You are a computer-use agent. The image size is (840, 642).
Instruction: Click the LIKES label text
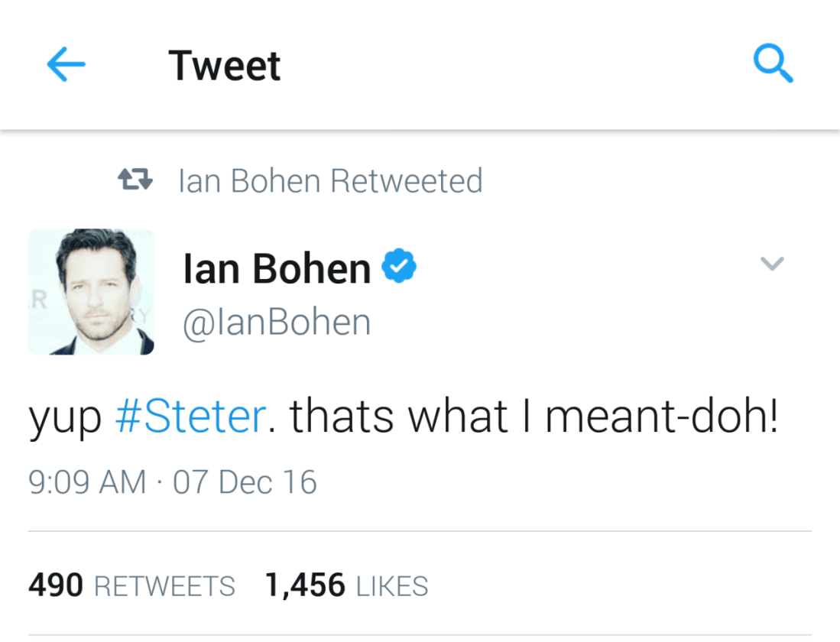point(392,587)
